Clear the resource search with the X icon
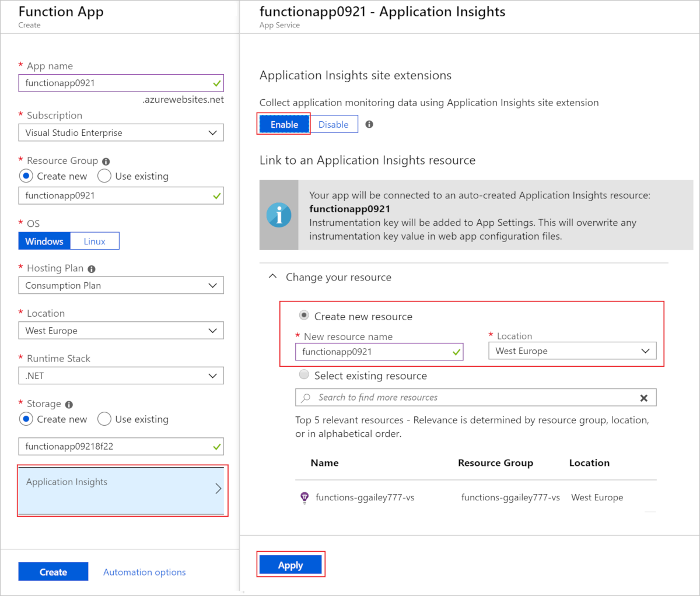 [644, 397]
